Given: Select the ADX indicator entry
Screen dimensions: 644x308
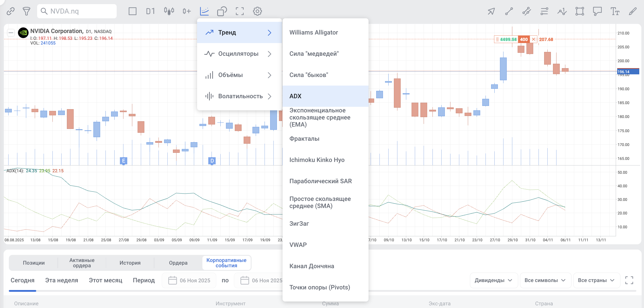Looking at the screenshot, I should pos(326,96).
